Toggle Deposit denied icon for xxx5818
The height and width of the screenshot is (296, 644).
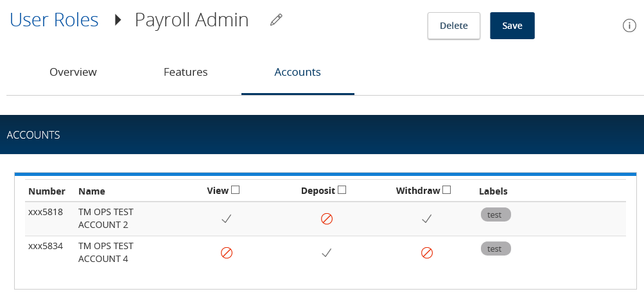click(327, 219)
